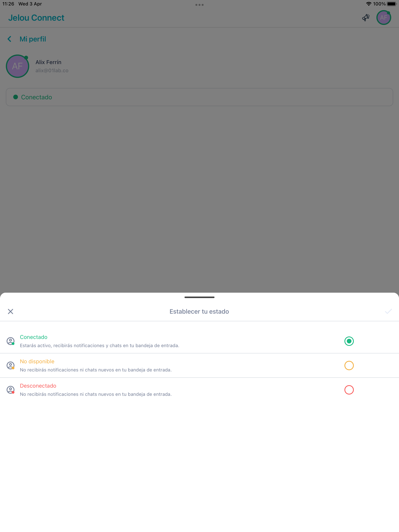Tap the Wi-Fi status icon
Image resolution: width=399 pixels, height=532 pixels.
tap(368, 4)
